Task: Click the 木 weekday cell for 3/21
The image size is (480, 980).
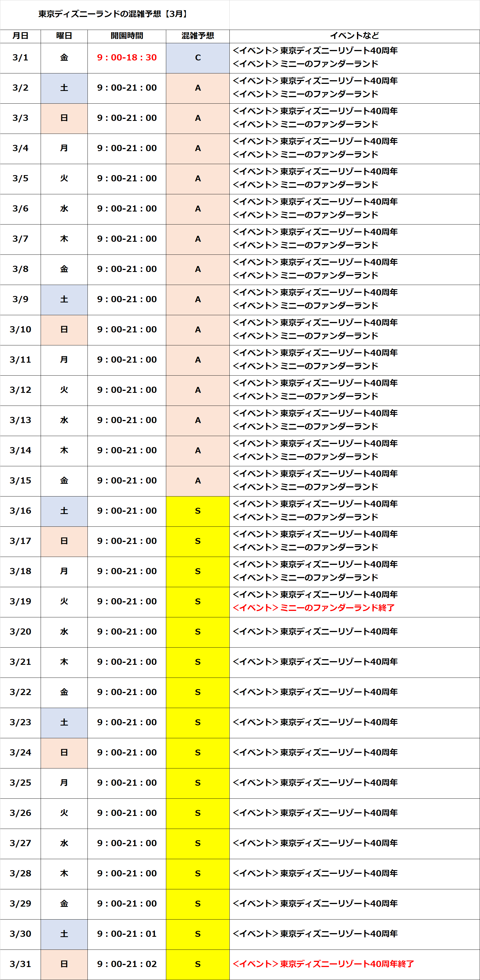Action: 64,662
